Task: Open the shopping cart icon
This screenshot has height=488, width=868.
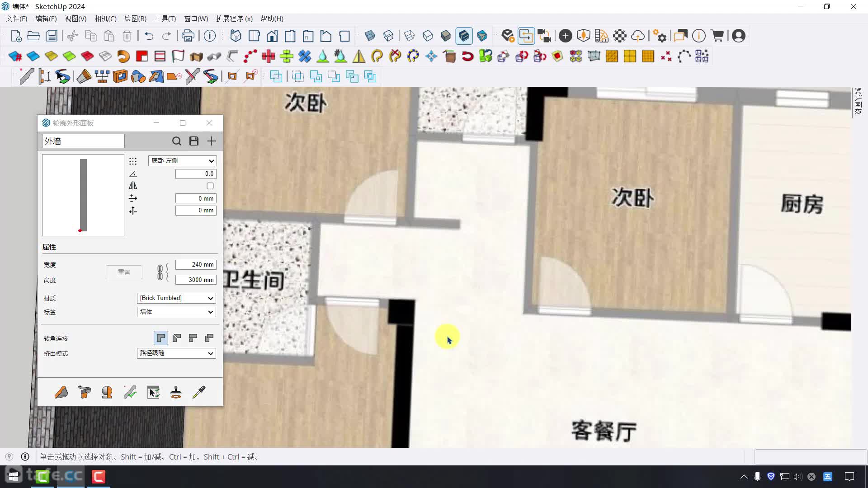Action: pyautogui.click(x=717, y=36)
